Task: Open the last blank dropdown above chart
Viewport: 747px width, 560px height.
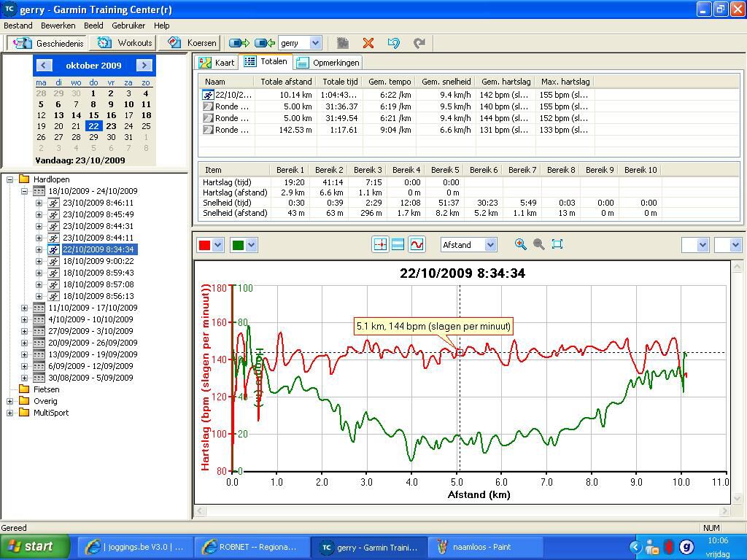Action: click(x=735, y=245)
